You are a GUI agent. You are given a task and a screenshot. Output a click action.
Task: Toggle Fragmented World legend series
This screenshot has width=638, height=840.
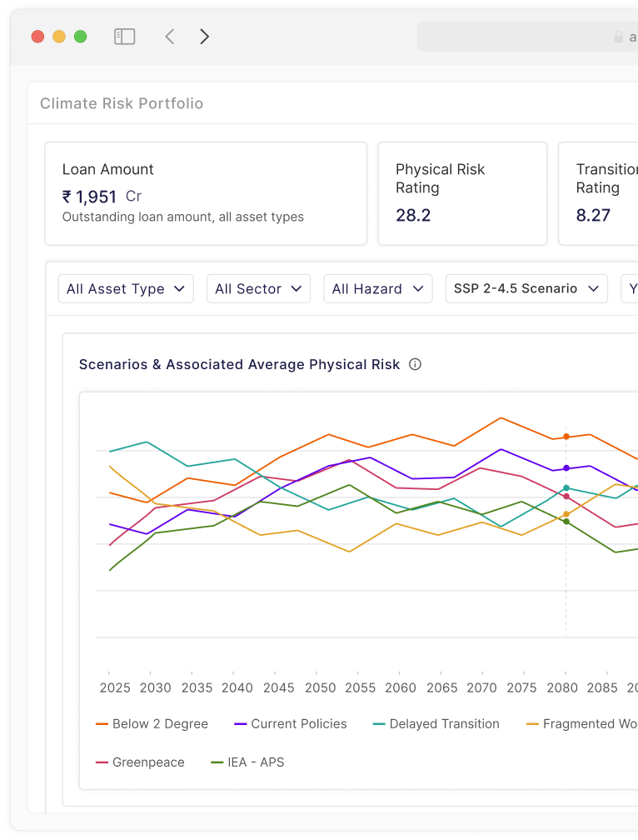pyautogui.click(x=582, y=723)
